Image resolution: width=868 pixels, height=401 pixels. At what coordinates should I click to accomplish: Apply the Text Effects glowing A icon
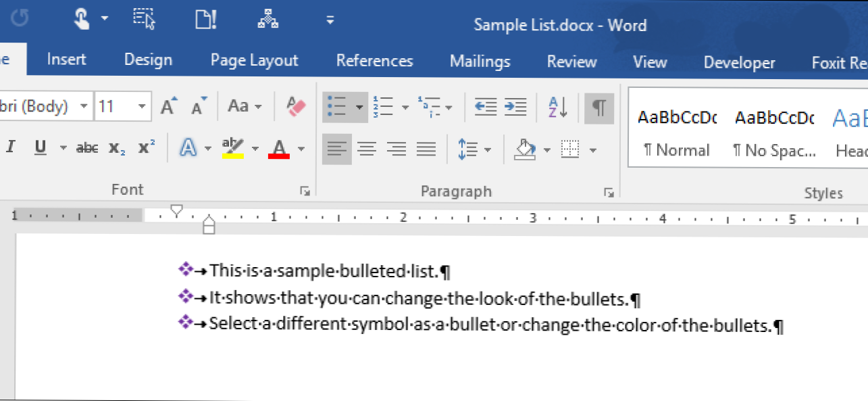[x=188, y=148]
